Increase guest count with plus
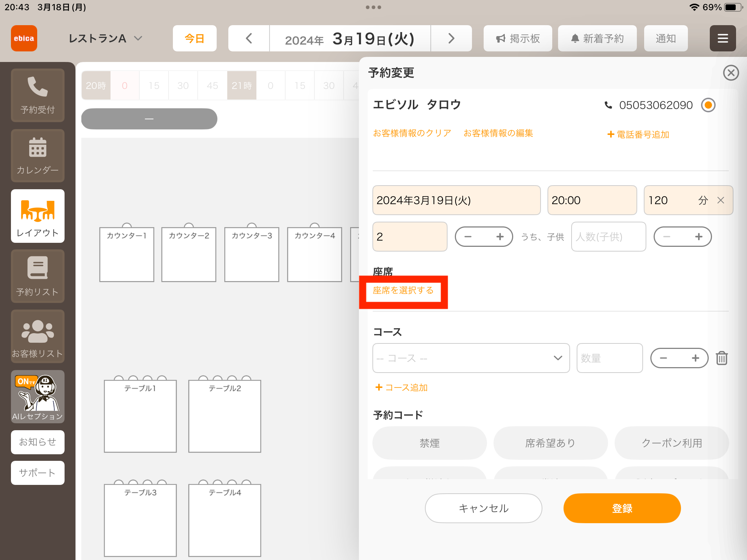This screenshot has width=747, height=560. (x=500, y=237)
